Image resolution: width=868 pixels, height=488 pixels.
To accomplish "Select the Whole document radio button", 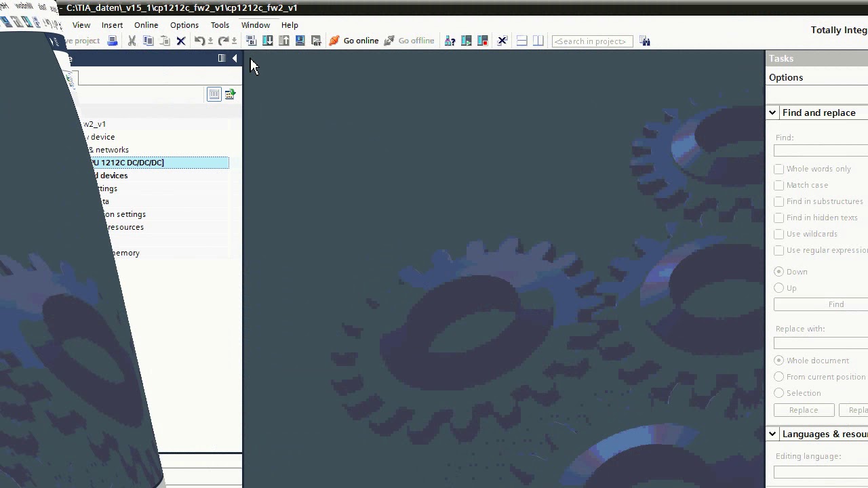I will tap(778, 361).
